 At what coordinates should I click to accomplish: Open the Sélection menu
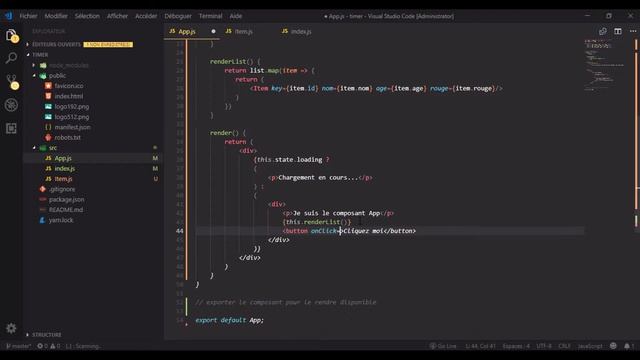87,16
